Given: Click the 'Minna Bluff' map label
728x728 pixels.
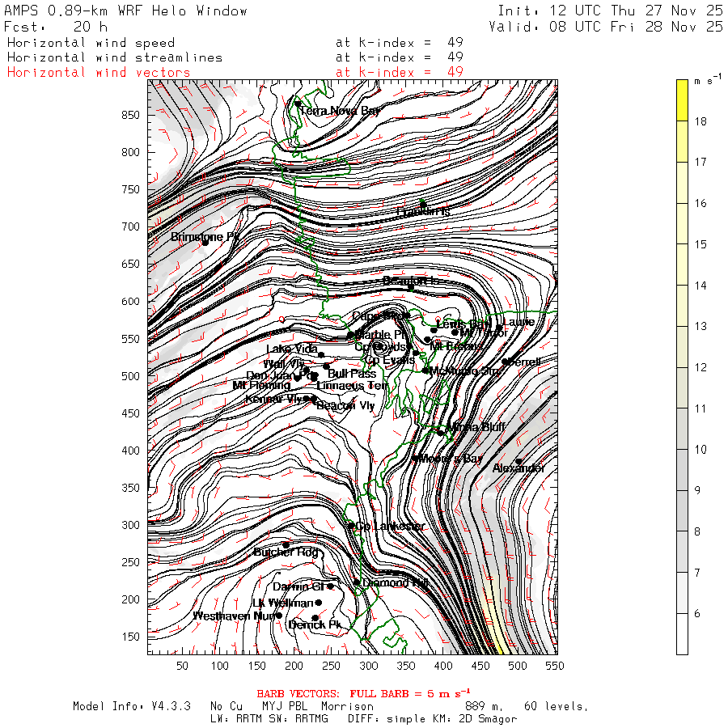Looking at the screenshot, I should tap(476, 426).
